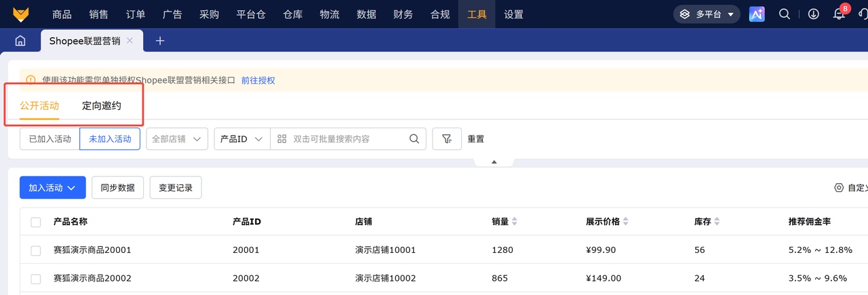This screenshot has height=295, width=868.
Task: Expand the 加入活动 button dropdown
Action: coord(53,188)
